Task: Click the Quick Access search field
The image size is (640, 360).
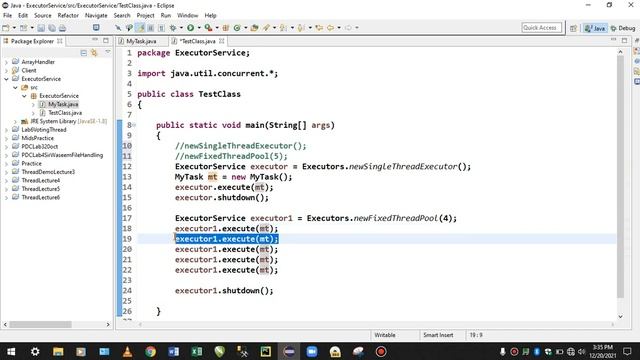Action: point(541,28)
